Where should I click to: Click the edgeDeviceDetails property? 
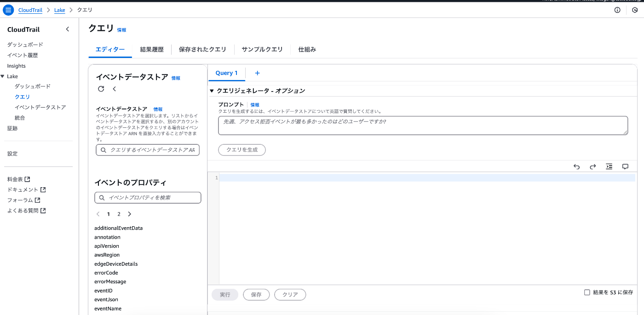(116, 264)
